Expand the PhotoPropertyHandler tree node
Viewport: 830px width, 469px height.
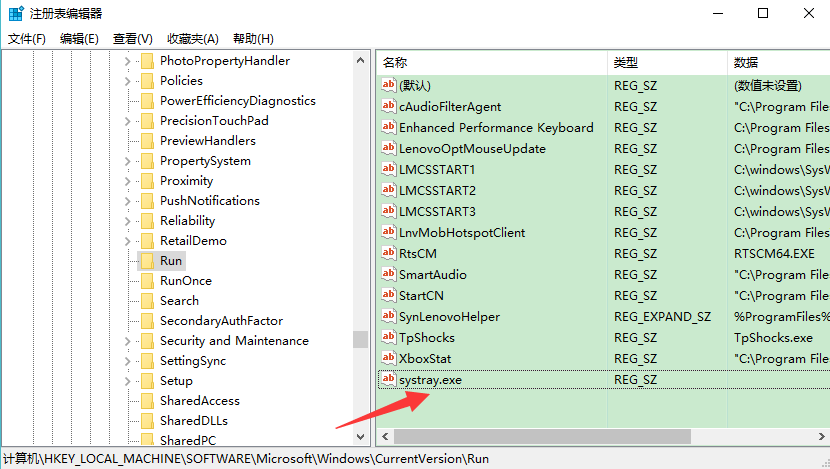127,61
